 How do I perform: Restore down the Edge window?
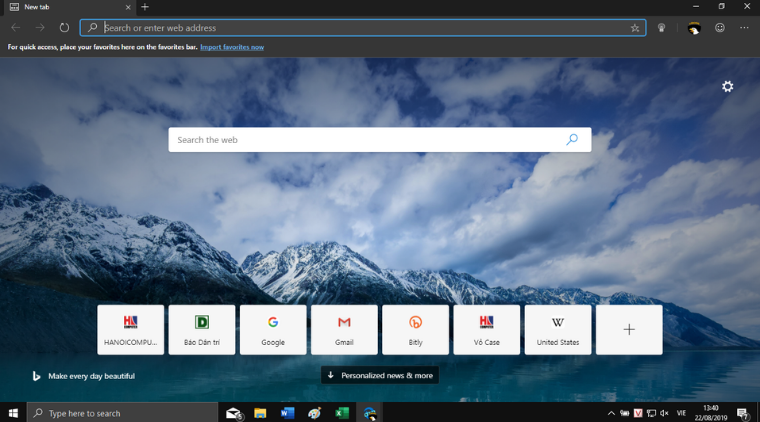(x=722, y=7)
